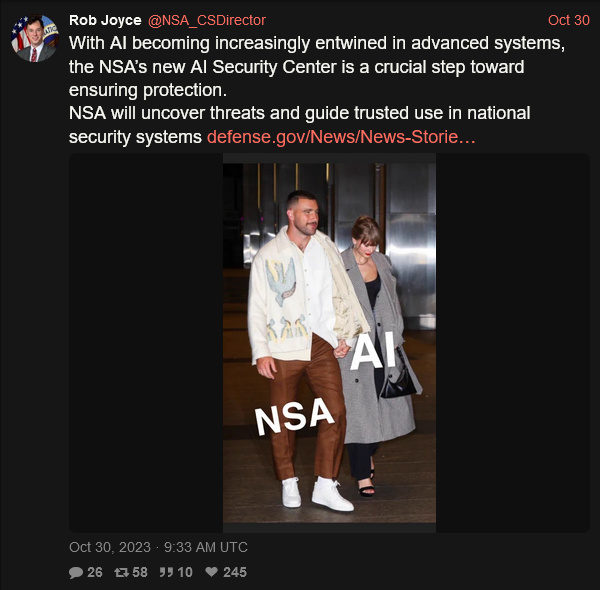The width and height of the screenshot is (600, 590).
Task: Visit the @NSA_CSDirector handle link
Action: [x=207, y=20]
